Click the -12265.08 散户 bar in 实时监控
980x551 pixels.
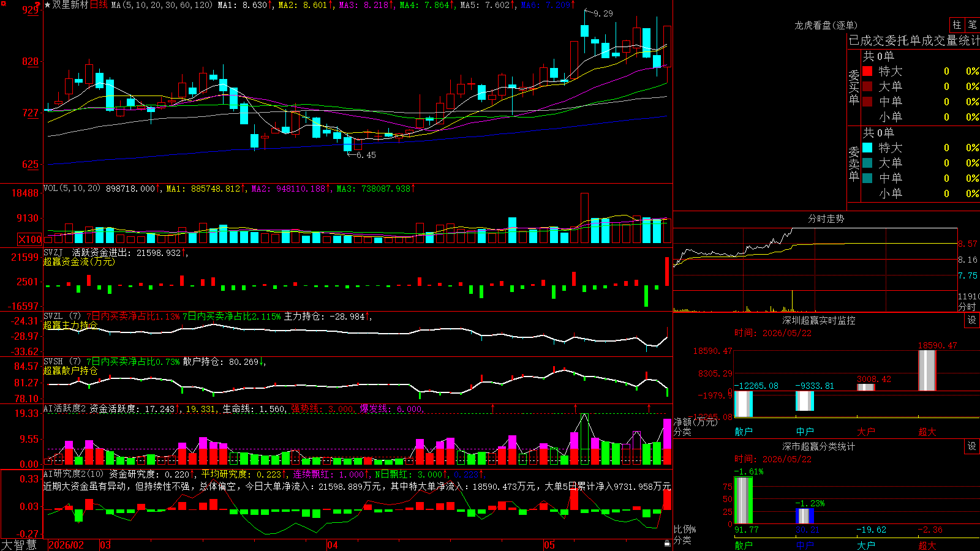pos(744,404)
